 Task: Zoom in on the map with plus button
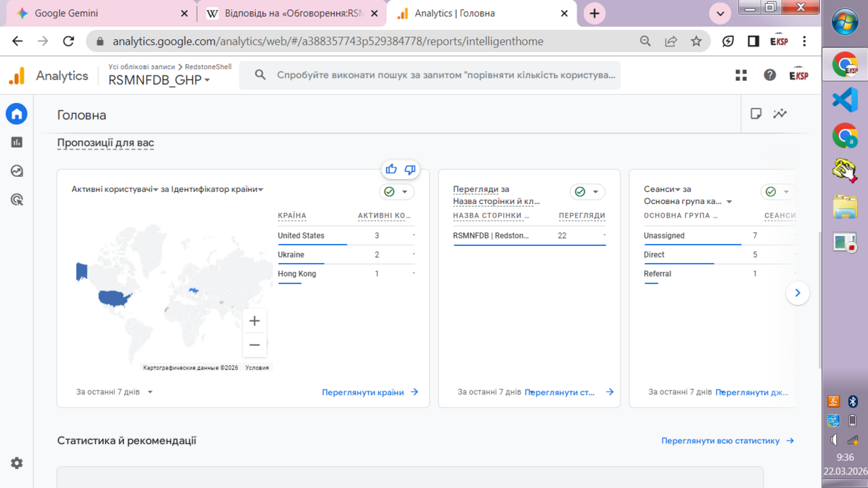(x=254, y=321)
